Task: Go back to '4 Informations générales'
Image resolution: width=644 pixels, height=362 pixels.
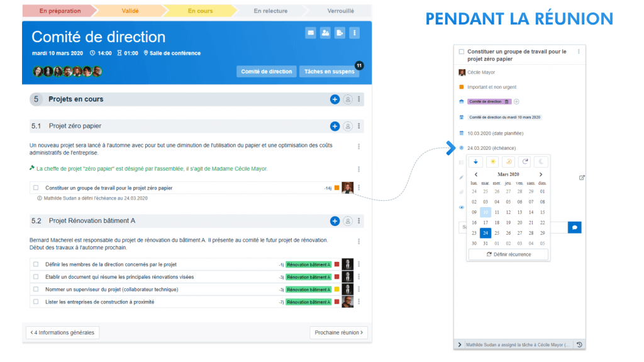Action: click(x=62, y=332)
